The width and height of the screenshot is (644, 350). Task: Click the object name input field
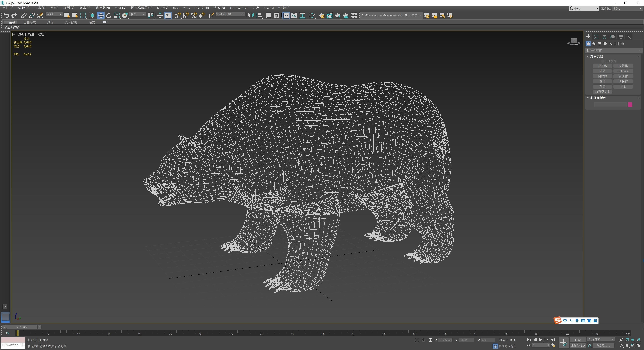[610, 105]
